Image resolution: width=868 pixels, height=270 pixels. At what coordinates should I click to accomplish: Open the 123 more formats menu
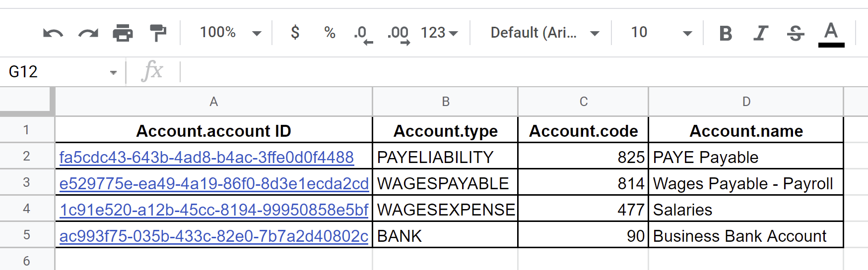point(439,33)
